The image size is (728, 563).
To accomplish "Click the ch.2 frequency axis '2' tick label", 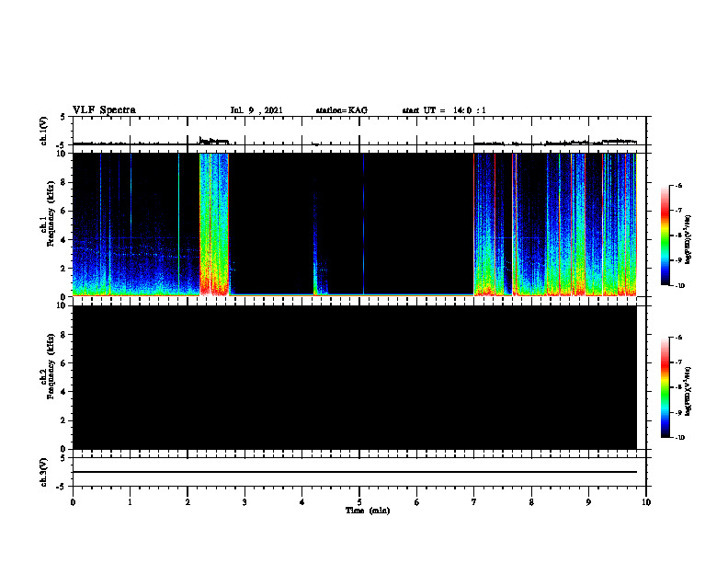I will pos(63,420).
